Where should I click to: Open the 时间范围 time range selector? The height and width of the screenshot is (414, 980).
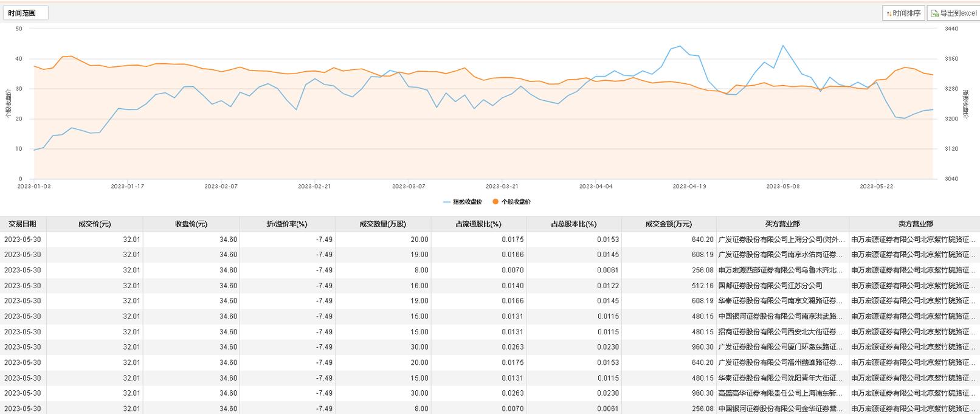click(x=24, y=13)
